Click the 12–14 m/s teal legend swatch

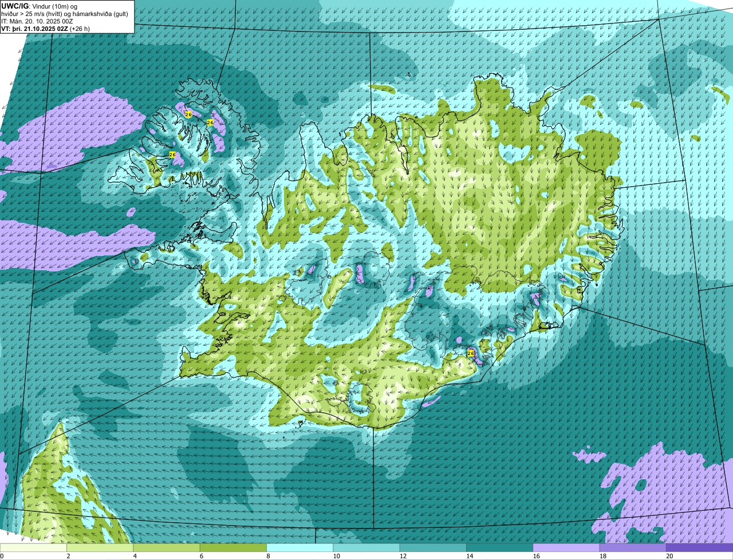pos(433,548)
